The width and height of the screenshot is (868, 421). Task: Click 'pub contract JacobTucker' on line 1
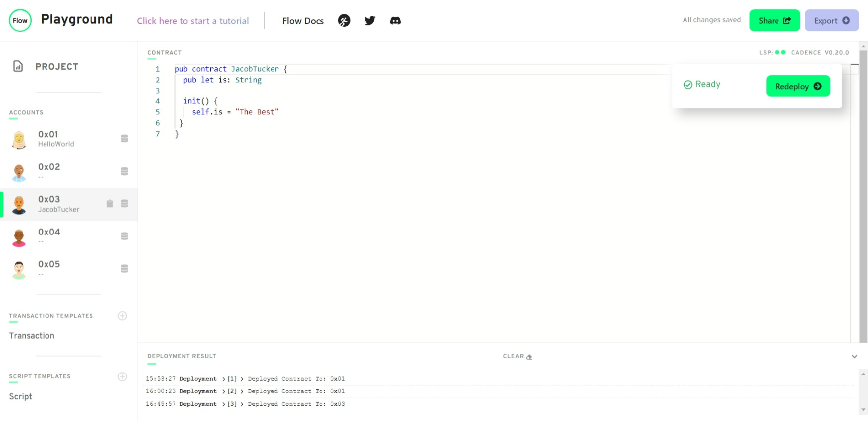coord(227,69)
